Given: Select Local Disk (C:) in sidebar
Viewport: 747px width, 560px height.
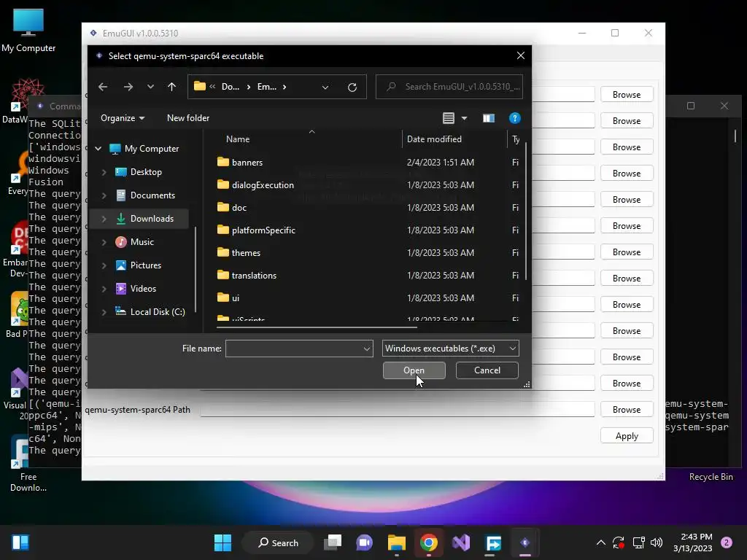Looking at the screenshot, I should click(158, 312).
